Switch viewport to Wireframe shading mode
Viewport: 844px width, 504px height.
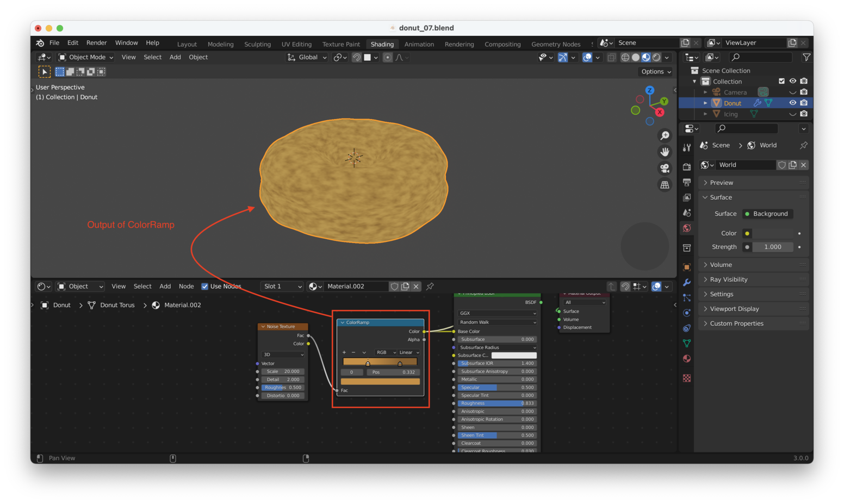[x=625, y=57]
